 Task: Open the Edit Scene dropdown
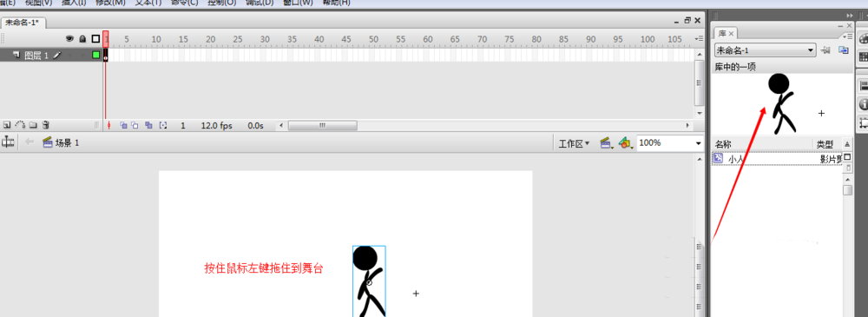coord(606,143)
